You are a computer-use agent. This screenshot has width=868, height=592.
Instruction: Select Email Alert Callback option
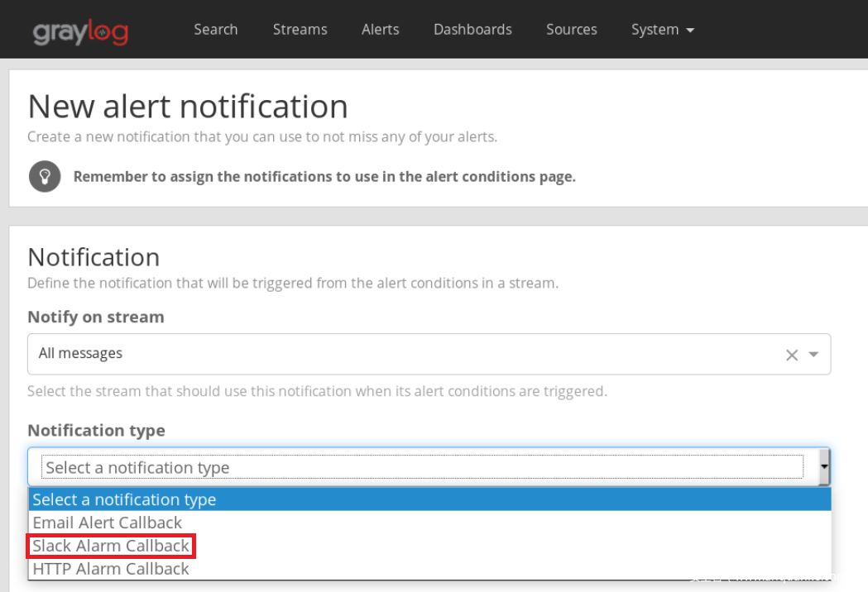[429, 523]
